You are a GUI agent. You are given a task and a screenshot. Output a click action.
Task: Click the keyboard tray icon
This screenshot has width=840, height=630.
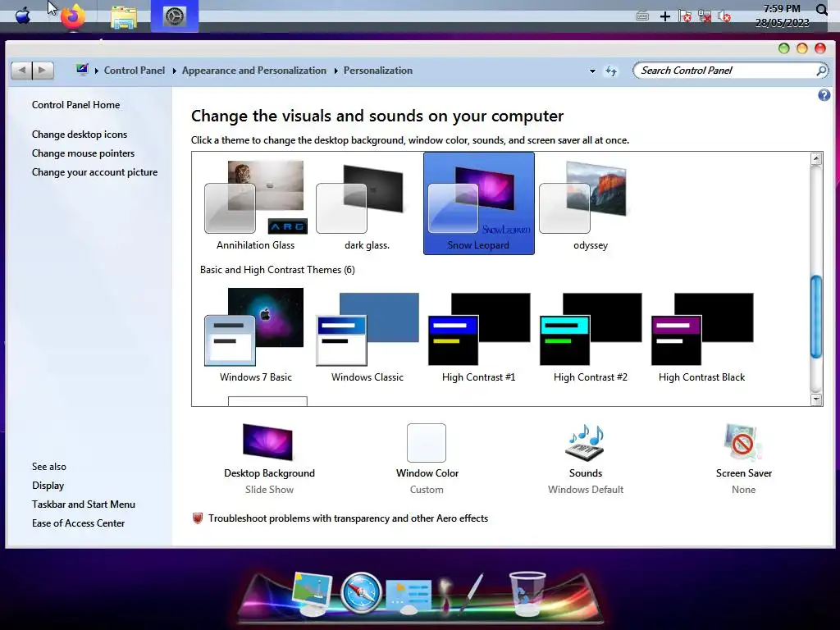[x=642, y=16]
